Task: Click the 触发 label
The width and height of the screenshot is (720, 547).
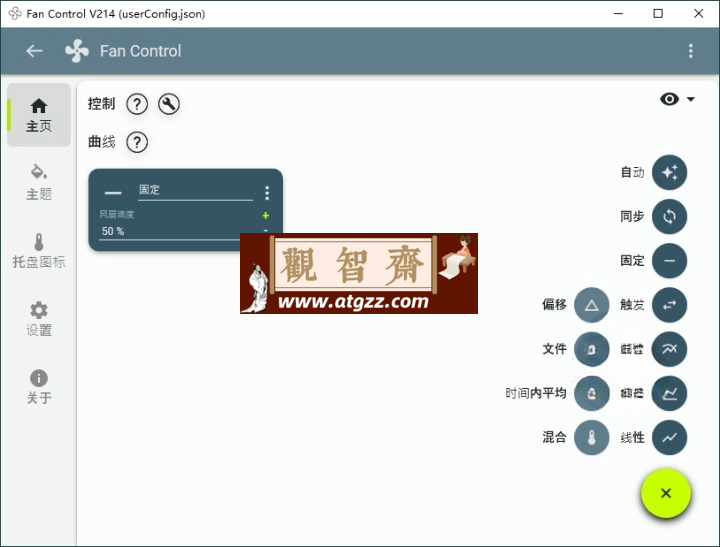Action: 632,305
